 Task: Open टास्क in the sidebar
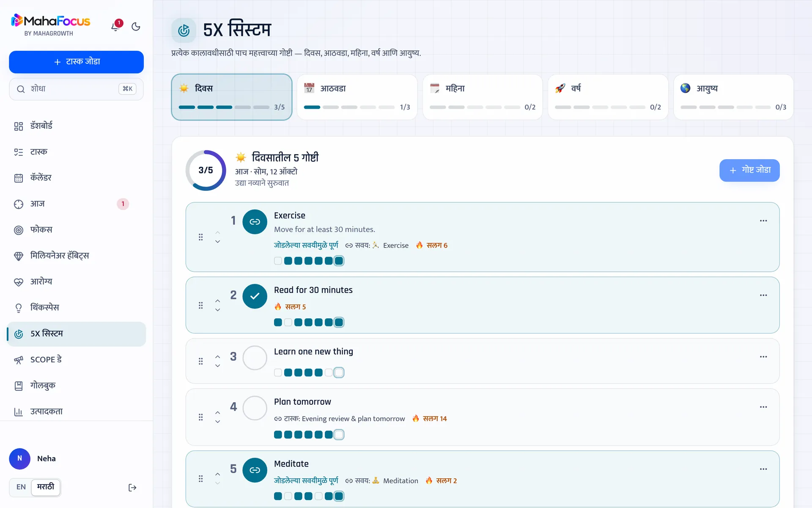point(76,152)
